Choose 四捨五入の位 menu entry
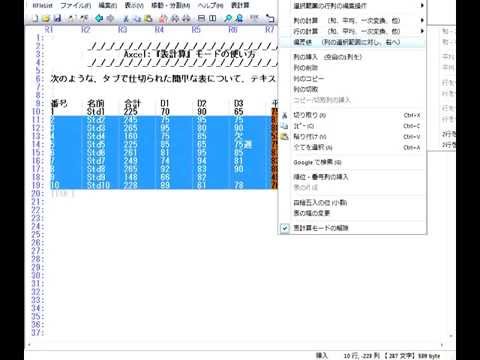Viewport: 480px width, 360px height. click(x=352, y=203)
